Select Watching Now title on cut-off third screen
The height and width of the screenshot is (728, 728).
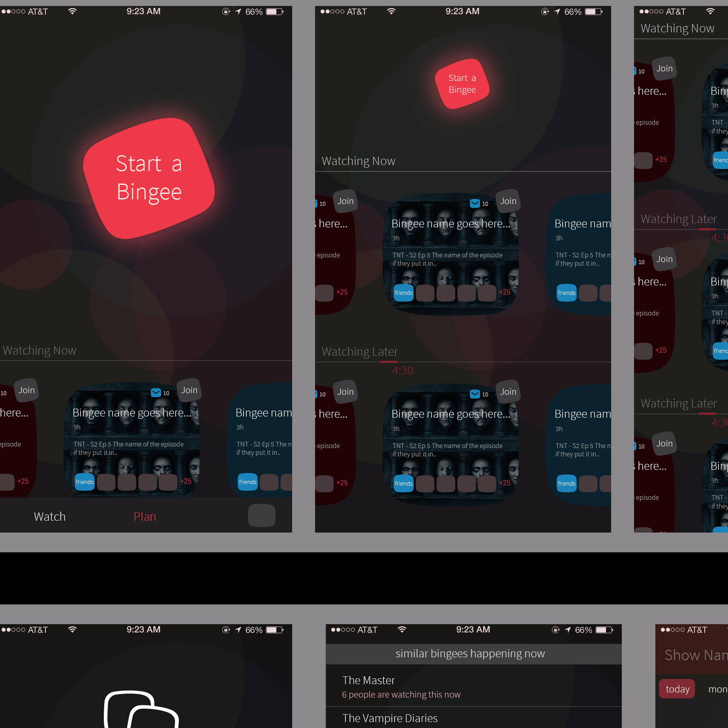[x=677, y=28]
